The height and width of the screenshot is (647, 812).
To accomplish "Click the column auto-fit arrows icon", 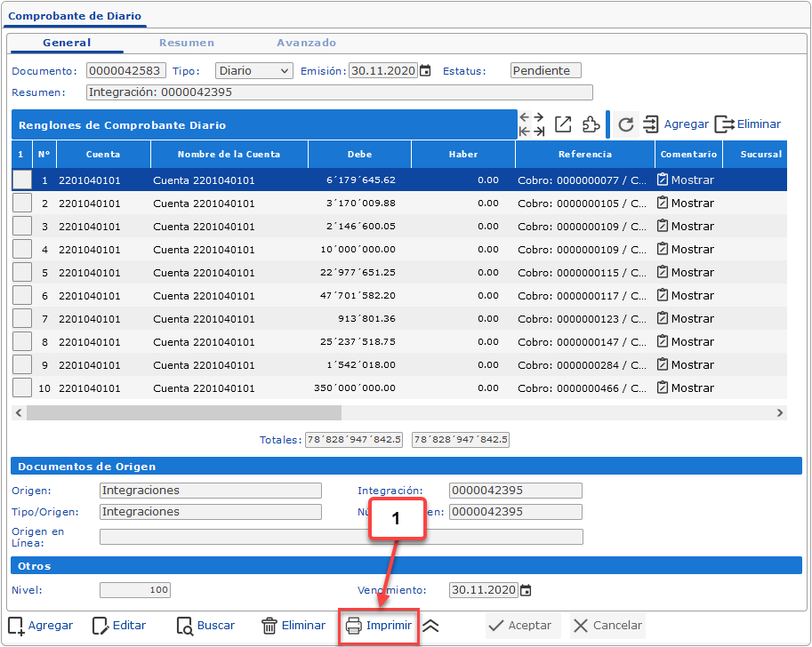I will tap(532, 124).
